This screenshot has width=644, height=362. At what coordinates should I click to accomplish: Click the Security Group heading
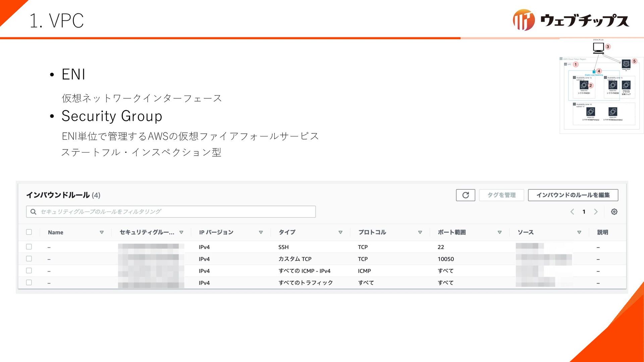[112, 116]
